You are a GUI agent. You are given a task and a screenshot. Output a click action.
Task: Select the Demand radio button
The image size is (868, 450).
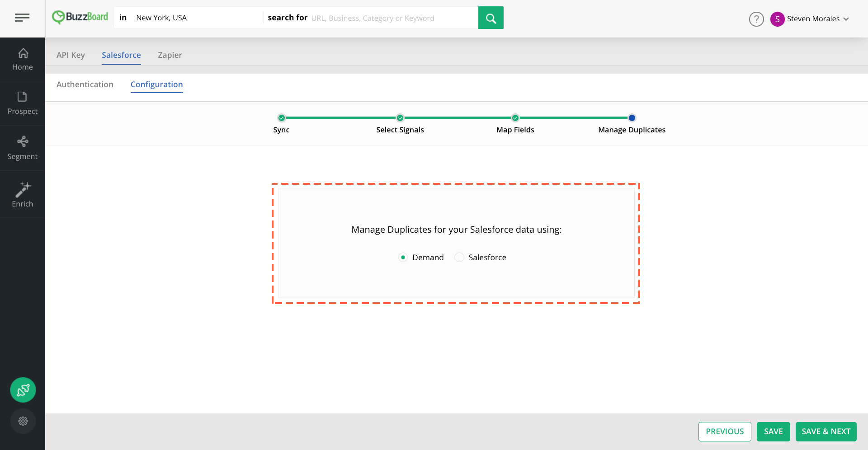pos(403,258)
